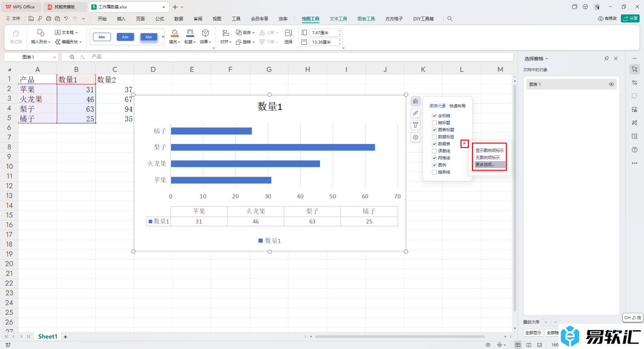The image size is (644, 349).
Task: Click the Save icon in quick toolbar
Action: [31, 19]
